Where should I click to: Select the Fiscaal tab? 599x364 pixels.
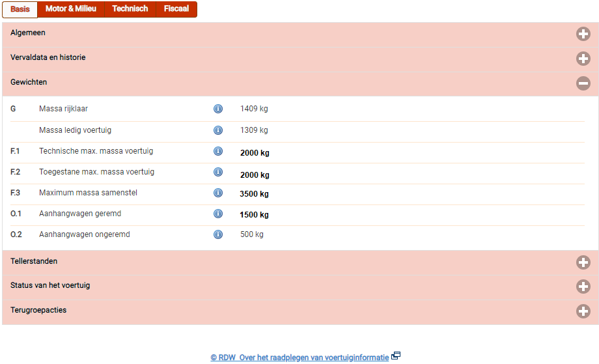176,9
